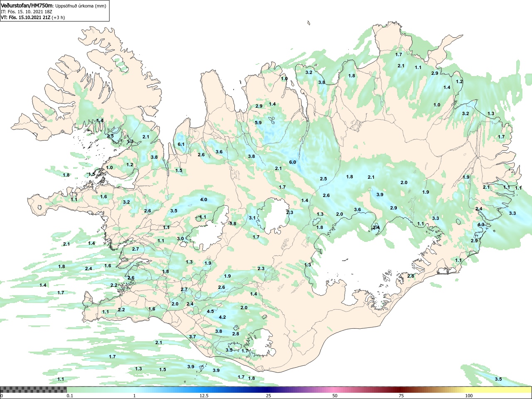Click the 4.5 precipitation value

tap(210, 311)
